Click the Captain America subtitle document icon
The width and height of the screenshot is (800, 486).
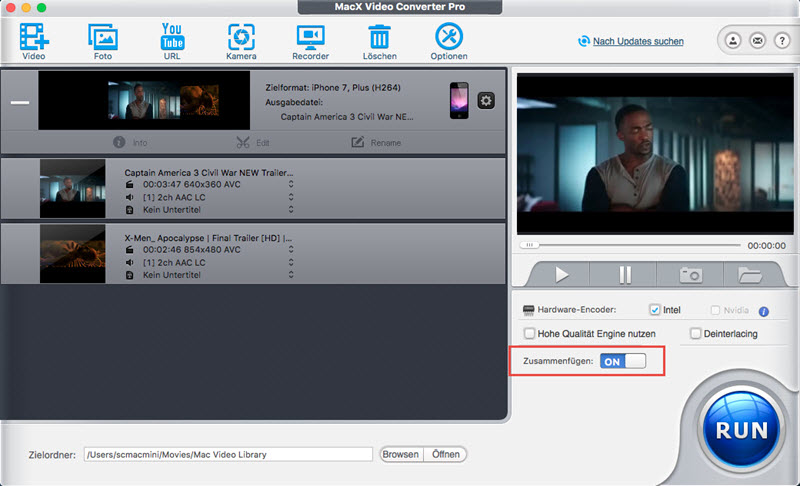click(x=130, y=210)
